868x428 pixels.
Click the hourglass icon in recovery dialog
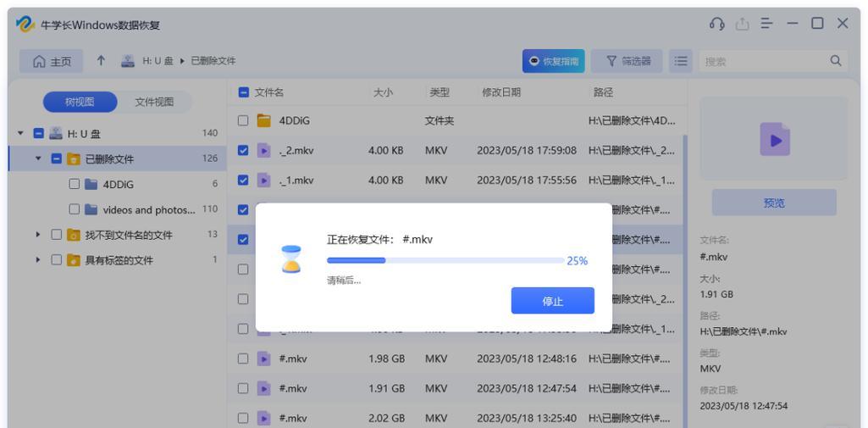(x=291, y=259)
